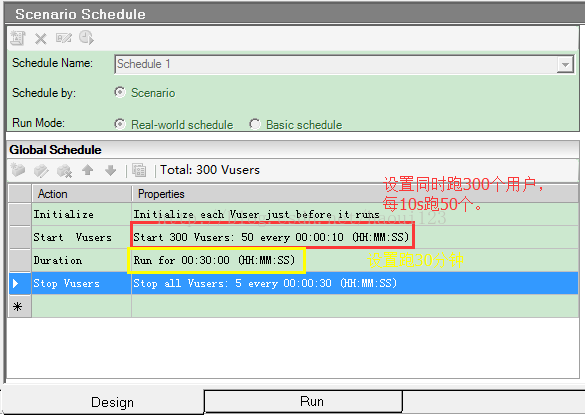Click the Action column header

82,194
